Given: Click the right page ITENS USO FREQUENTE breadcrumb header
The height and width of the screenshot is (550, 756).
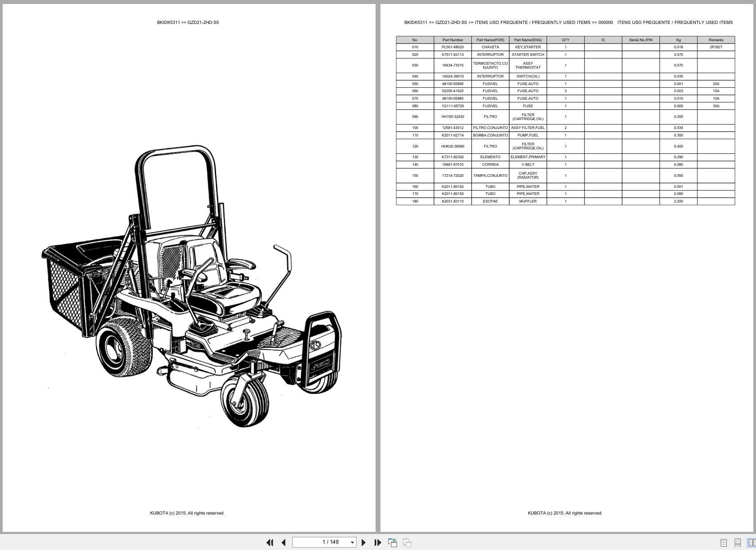Looking at the screenshot, I should click(x=568, y=22).
